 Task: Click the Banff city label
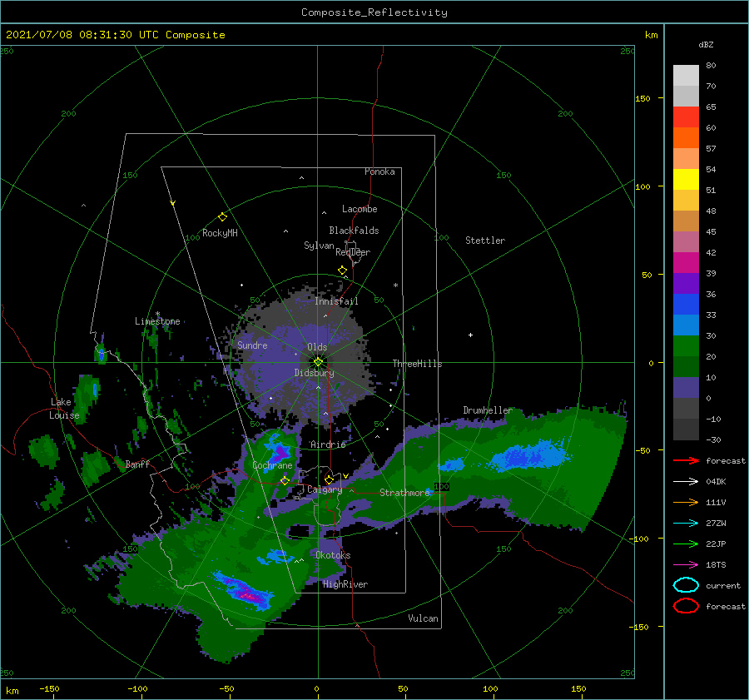(137, 464)
